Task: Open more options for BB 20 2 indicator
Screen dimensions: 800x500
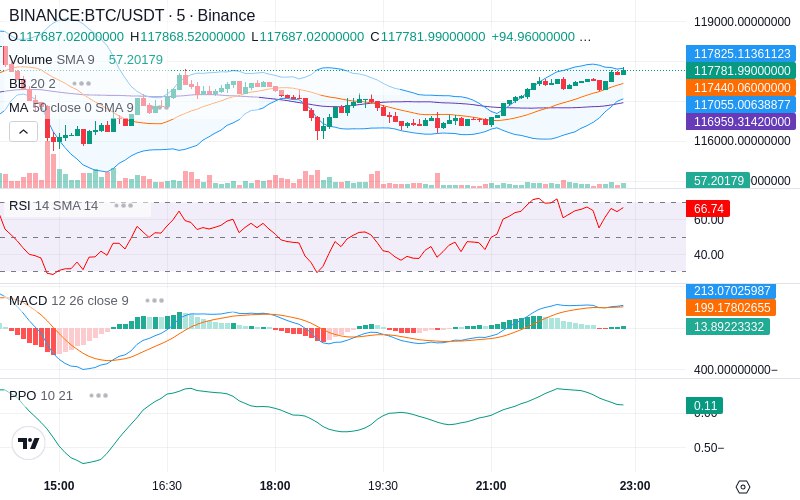Action: tap(82, 84)
